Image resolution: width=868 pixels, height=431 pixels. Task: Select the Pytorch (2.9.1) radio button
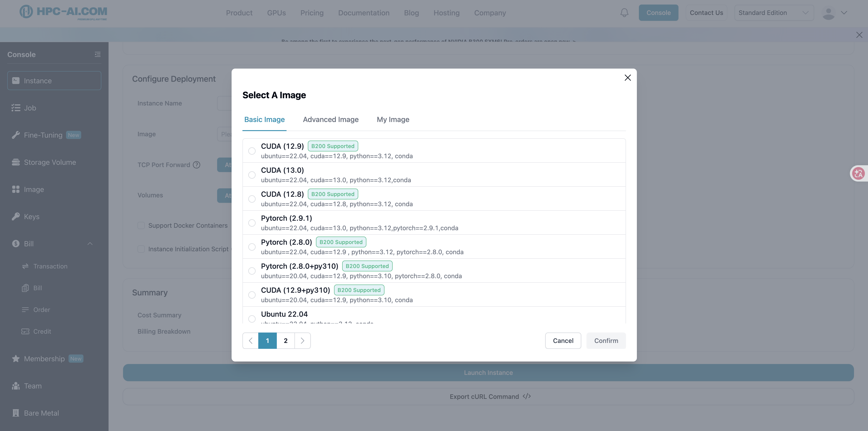pyautogui.click(x=252, y=223)
